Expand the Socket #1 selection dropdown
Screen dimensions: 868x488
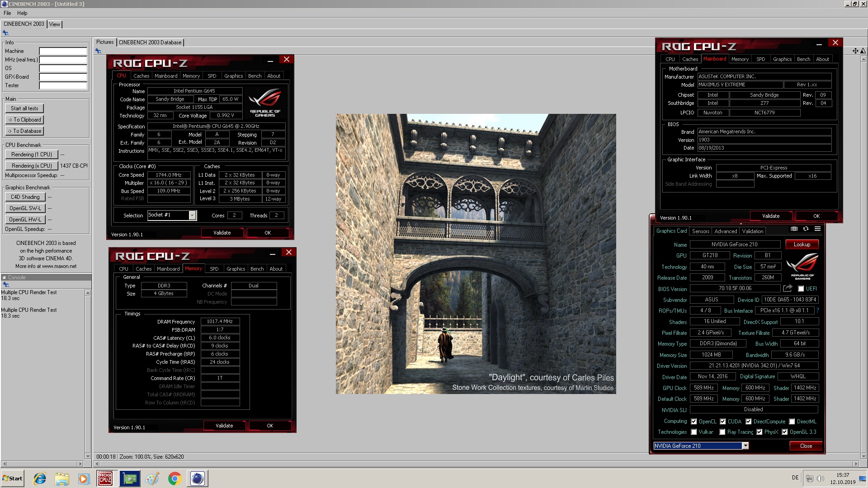[x=192, y=216]
